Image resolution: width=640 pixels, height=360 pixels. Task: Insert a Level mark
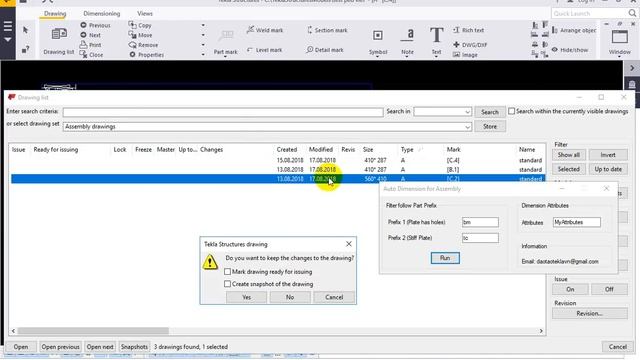coord(264,50)
